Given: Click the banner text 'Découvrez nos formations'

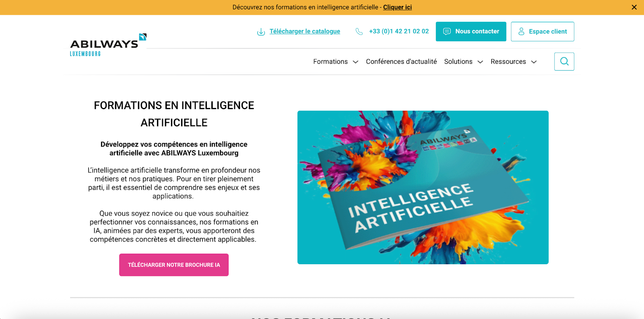Looking at the screenshot, I should (305, 7).
